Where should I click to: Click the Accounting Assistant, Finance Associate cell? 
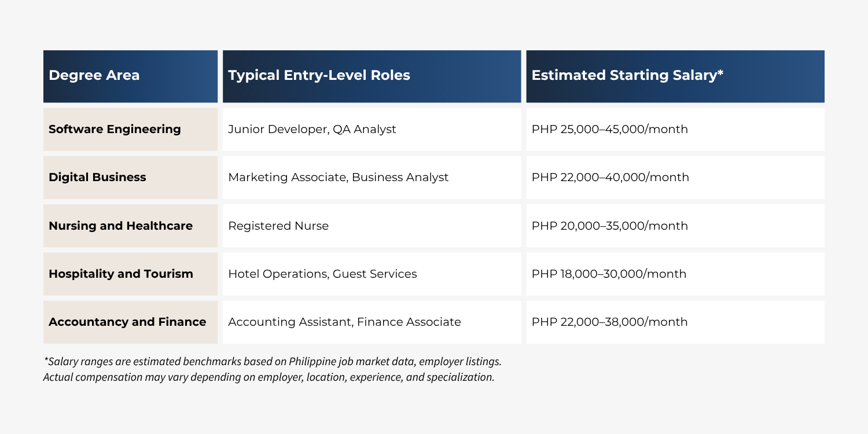click(372, 322)
